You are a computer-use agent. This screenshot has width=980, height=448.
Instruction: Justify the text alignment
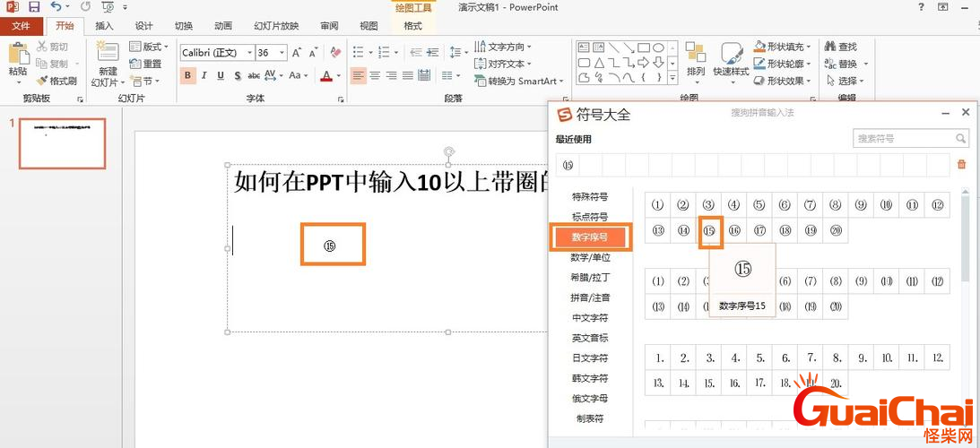[x=407, y=75]
